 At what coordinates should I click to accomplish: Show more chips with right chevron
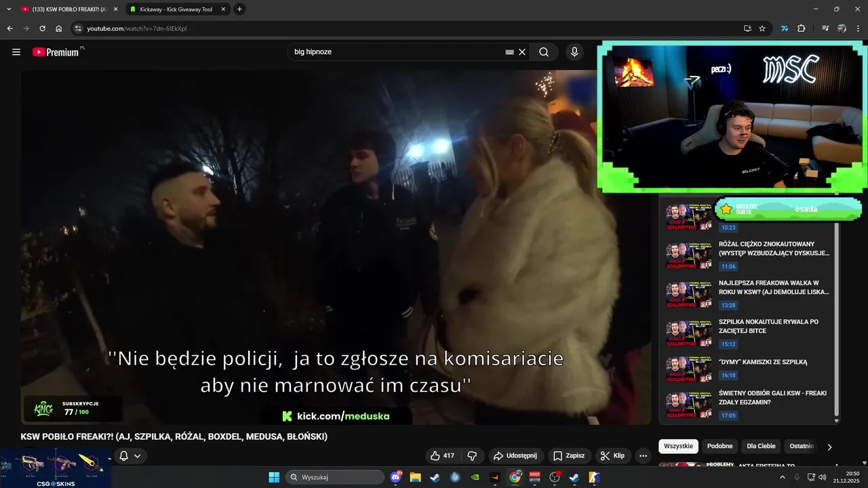(829, 447)
